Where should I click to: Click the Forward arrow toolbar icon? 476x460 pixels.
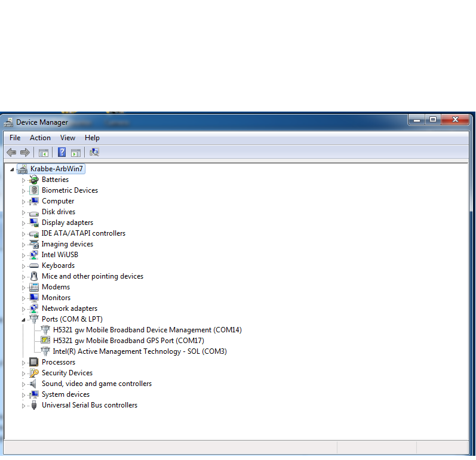point(25,153)
